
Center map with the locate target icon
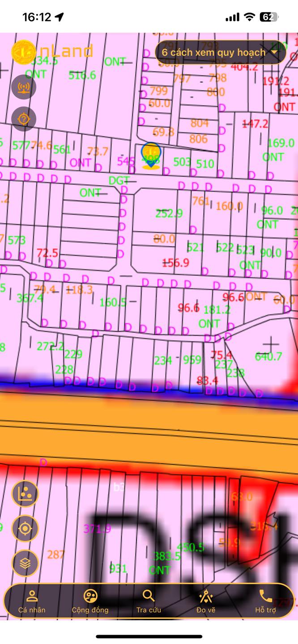(25, 529)
